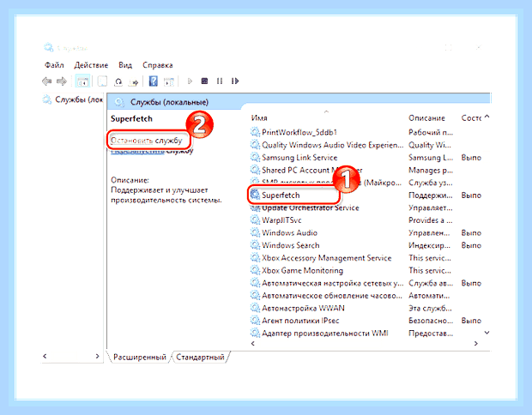Sort by the Описание column header
This screenshot has width=532, height=415.
pyautogui.click(x=426, y=118)
